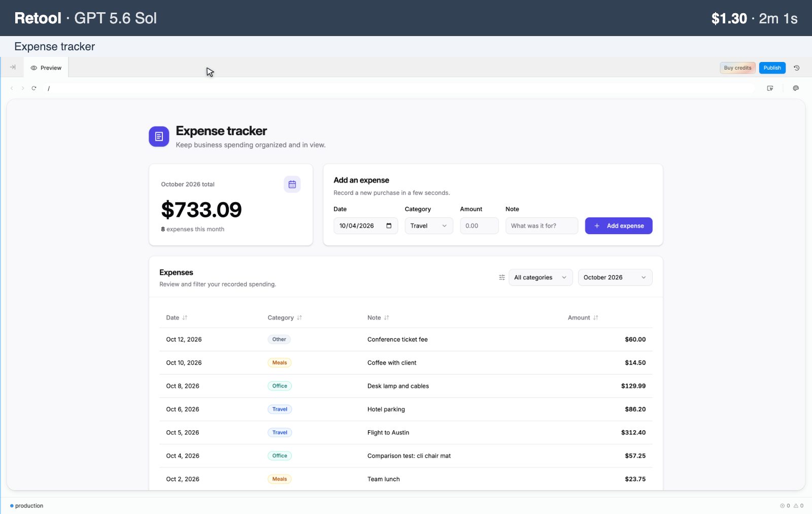Focus the Amount input field

click(479, 226)
